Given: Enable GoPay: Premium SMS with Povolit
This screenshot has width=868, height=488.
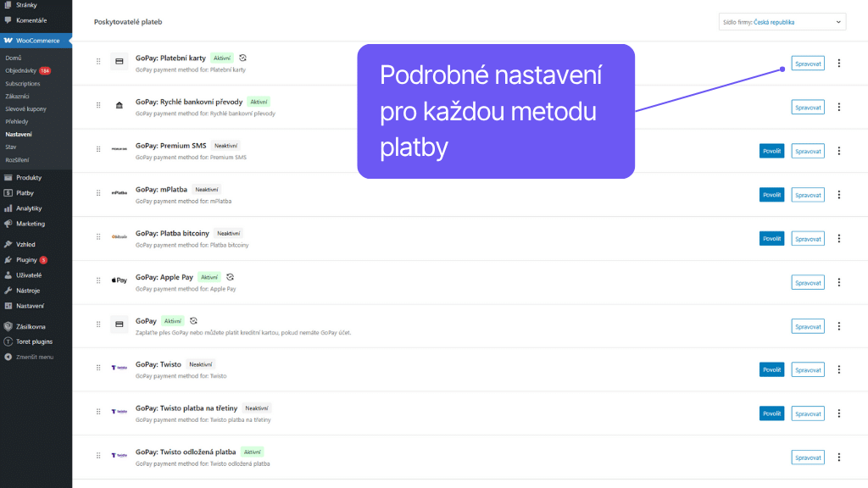Looking at the screenshot, I should (771, 151).
